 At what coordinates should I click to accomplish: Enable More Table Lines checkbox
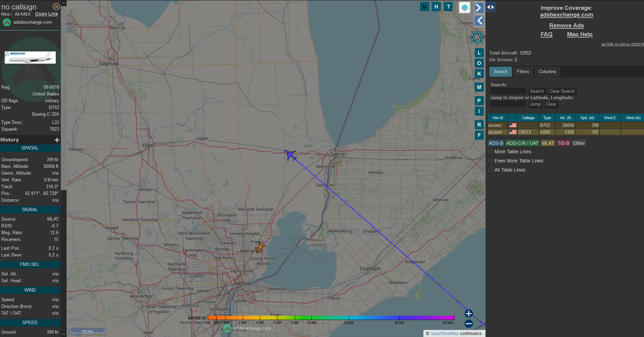pos(491,152)
